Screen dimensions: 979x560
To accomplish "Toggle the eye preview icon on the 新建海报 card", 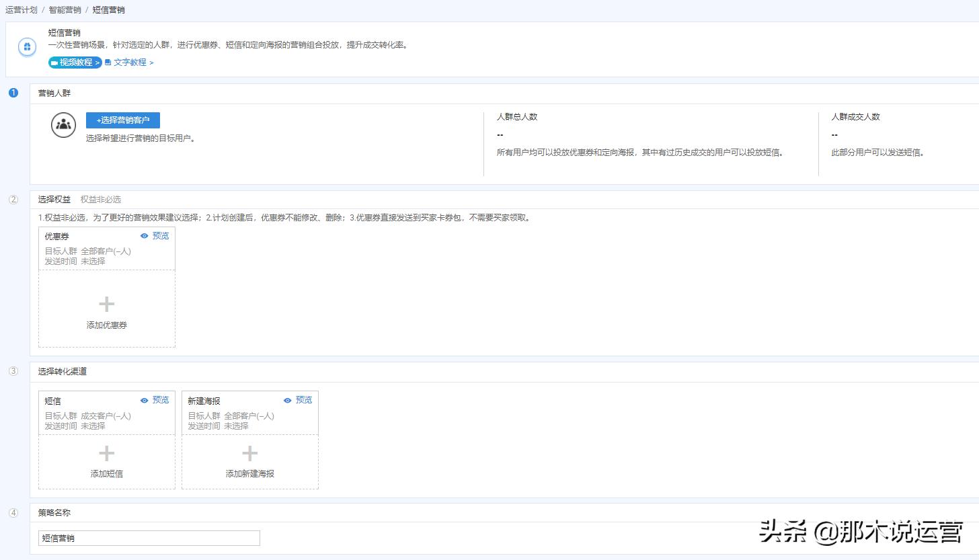I will coord(287,399).
